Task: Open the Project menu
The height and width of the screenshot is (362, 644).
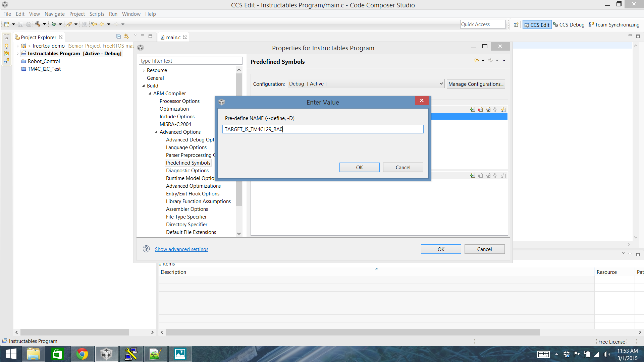Action: click(77, 14)
